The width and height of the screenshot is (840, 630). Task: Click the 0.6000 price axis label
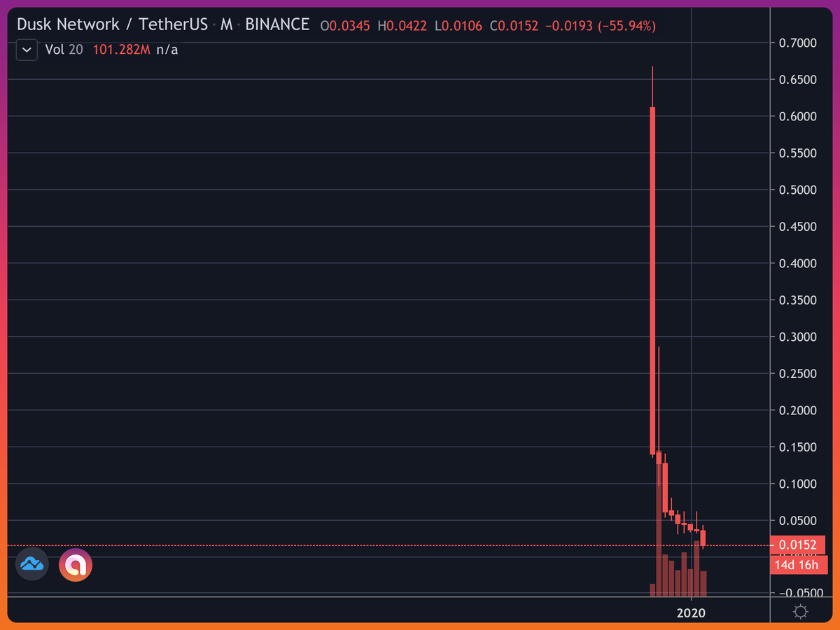pos(798,116)
